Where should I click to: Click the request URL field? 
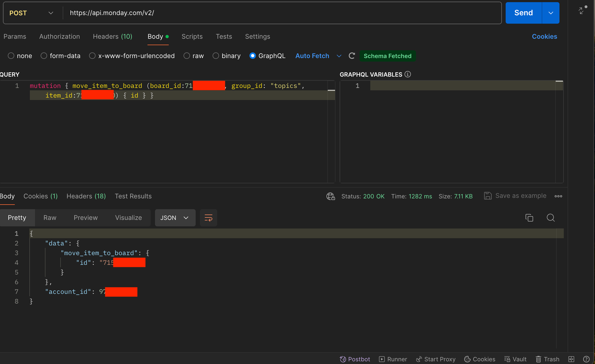(283, 13)
